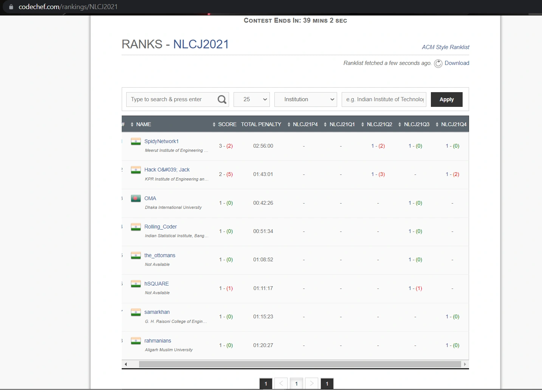Click Hack O' Jack's penalty 01:43:01
This screenshot has height=392, width=542.
(263, 174)
